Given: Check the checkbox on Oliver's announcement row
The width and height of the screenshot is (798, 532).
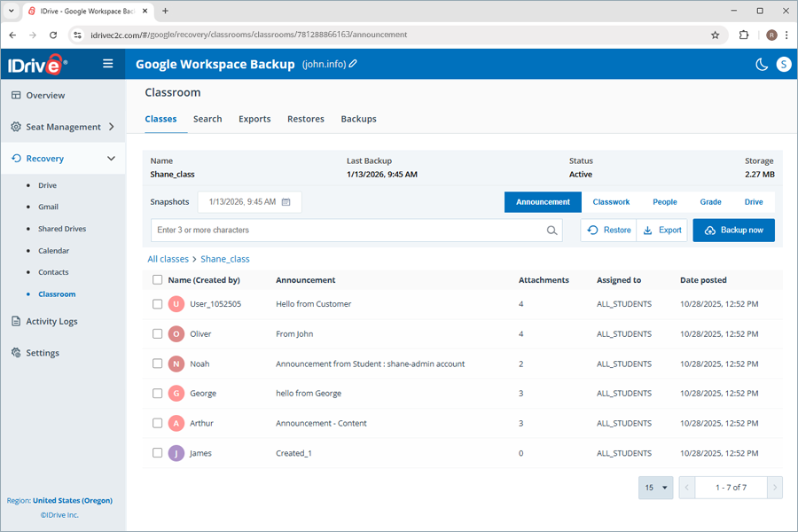Looking at the screenshot, I should pos(157,333).
